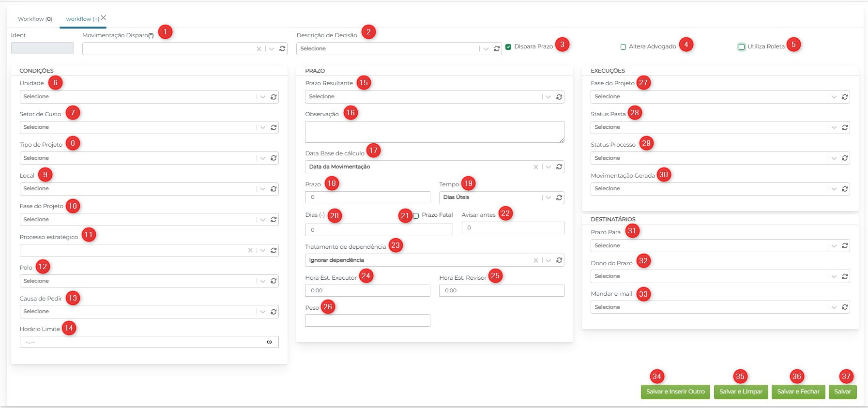Refresh the Movimentação Disparo field options
This screenshot has height=408, width=868.
[x=282, y=49]
